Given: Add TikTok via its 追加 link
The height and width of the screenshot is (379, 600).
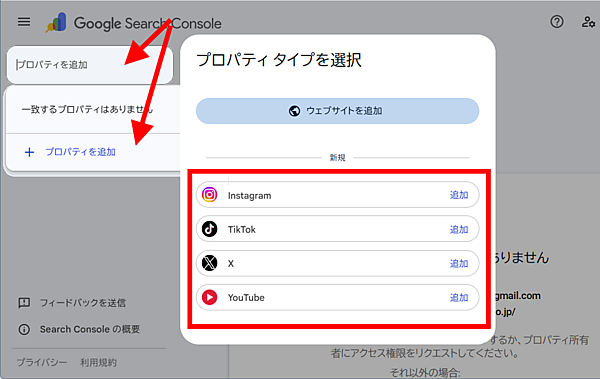Looking at the screenshot, I should (x=459, y=229).
